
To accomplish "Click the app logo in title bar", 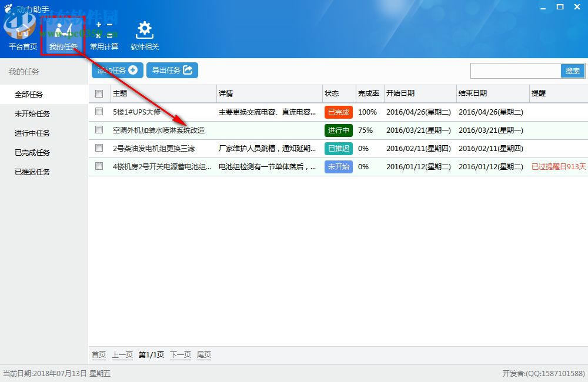I will (7, 8).
